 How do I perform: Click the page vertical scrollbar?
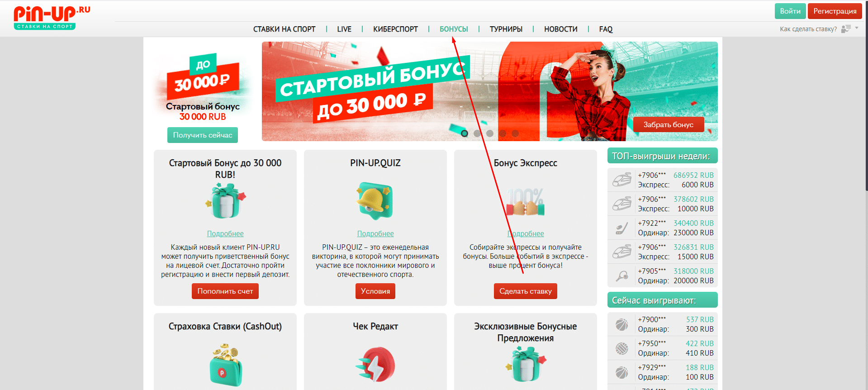pyautogui.click(x=865, y=95)
